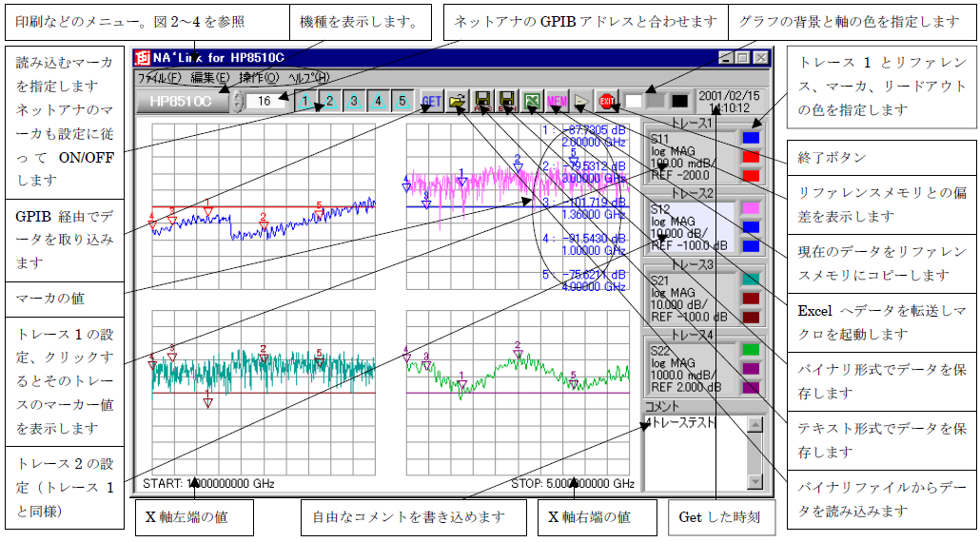This screenshot has height=542, width=980.
Task: Send data to Excel via the green icon
Action: point(532,101)
